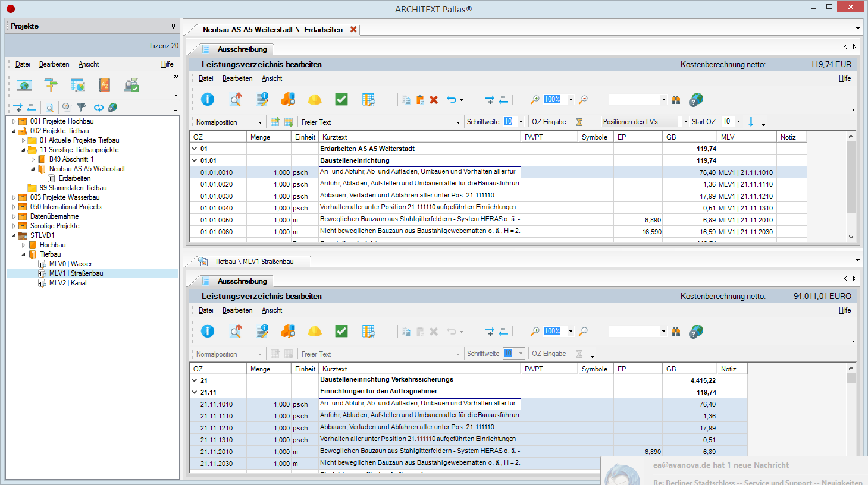This screenshot has width=868, height=485.
Task: Close the Erdarbeiten tab with the red X
Action: coord(353,29)
